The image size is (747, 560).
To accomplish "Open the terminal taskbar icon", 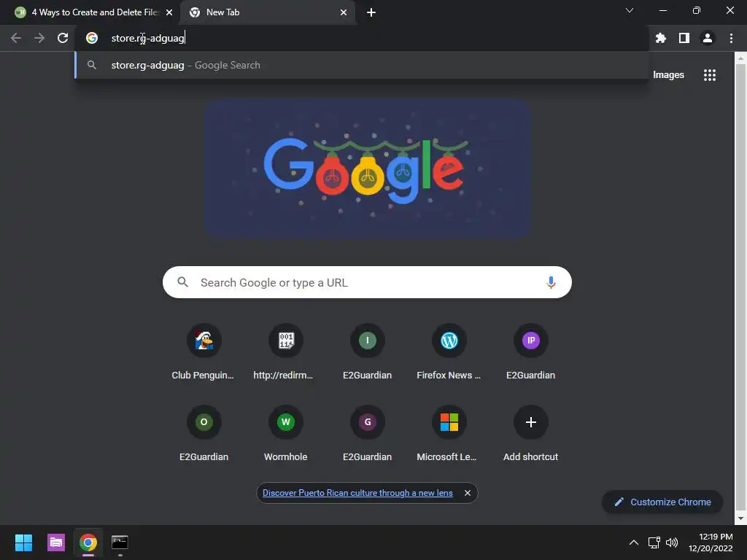I will pyautogui.click(x=120, y=542).
